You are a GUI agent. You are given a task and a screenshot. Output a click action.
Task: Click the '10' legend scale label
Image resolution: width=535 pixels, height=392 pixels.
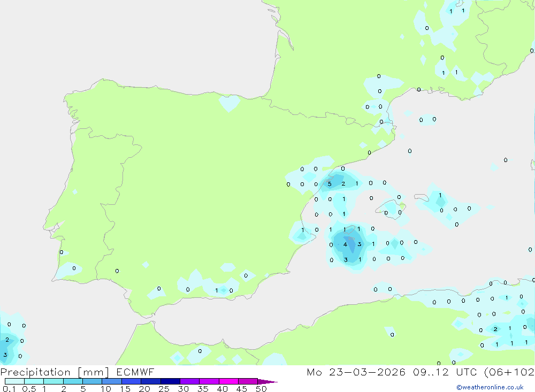(106, 389)
